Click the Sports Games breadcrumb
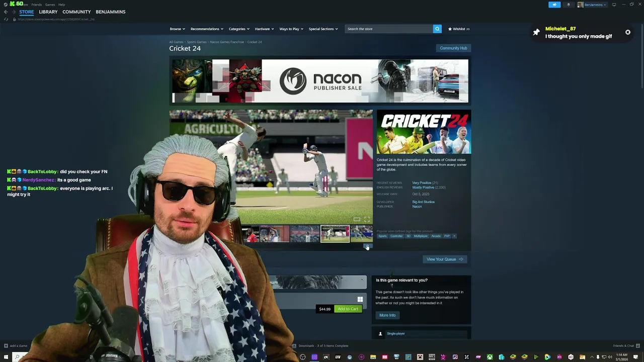644x362 pixels. tap(197, 42)
